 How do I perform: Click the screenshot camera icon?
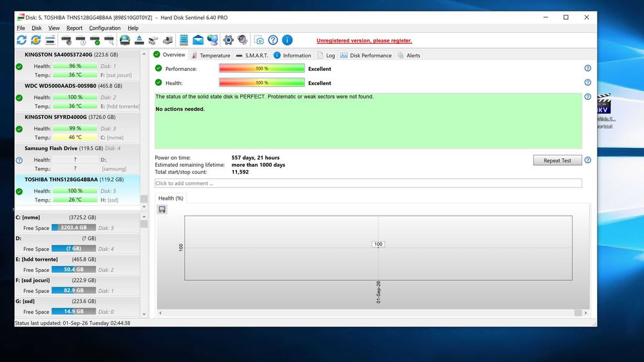point(258,40)
